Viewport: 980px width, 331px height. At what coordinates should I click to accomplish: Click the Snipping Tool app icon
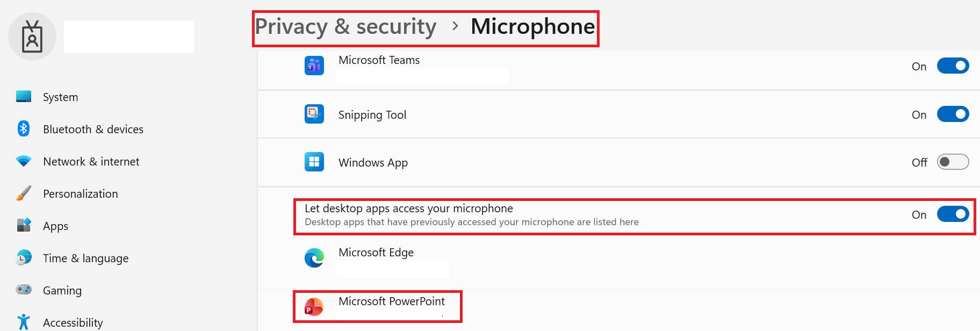pyautogui.click(x=314, y=114)
